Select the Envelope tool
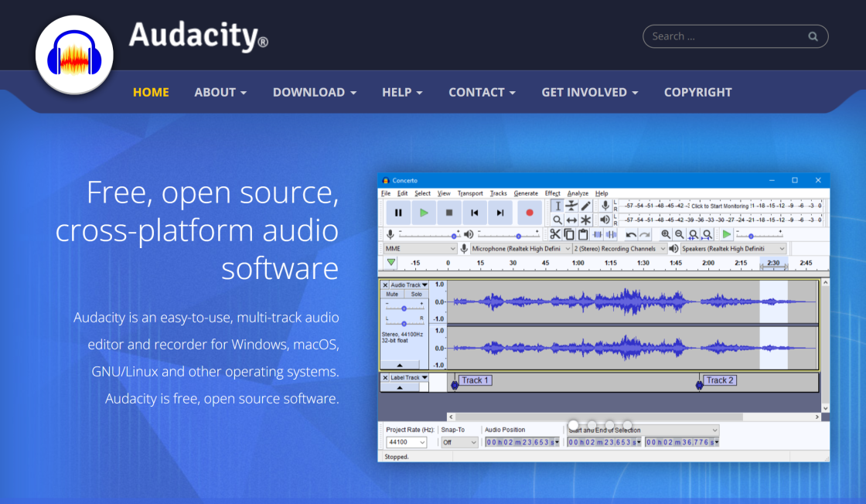Image resolution: width=866 pixels, height=504 pixels. [x=571, y=206]
